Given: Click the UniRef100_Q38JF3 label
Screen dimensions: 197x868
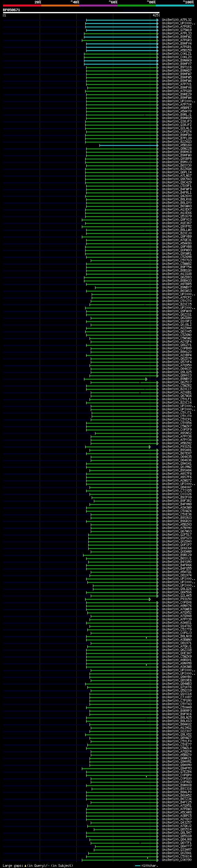Looking at the screenshot, I should (177, 121).
